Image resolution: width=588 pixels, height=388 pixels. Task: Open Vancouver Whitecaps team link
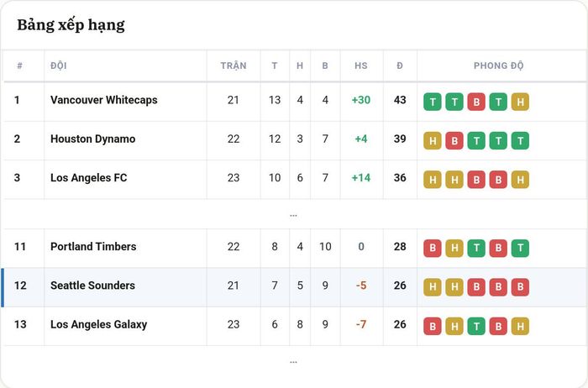click(x=104, y=100)
